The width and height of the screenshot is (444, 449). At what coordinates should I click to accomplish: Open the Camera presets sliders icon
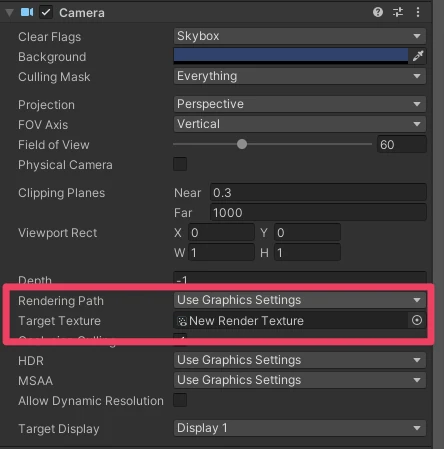398,12
